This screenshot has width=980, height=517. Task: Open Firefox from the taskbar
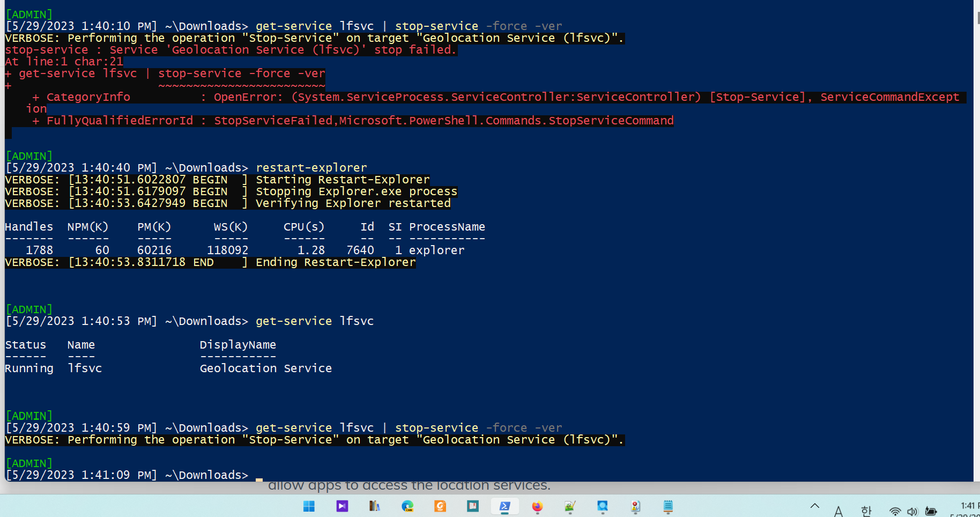(x=537, y=506)
